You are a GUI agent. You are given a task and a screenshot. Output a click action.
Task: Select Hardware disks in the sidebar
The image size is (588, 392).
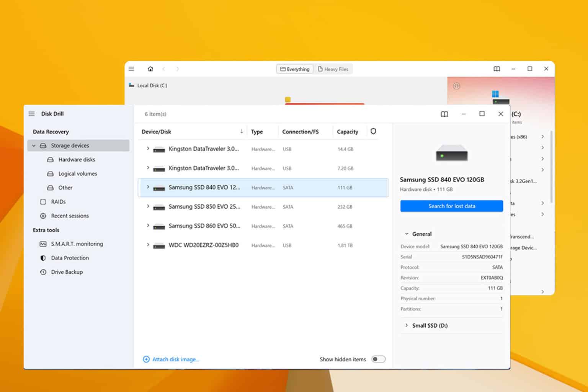pyautogui.click(x=77, y=160)
